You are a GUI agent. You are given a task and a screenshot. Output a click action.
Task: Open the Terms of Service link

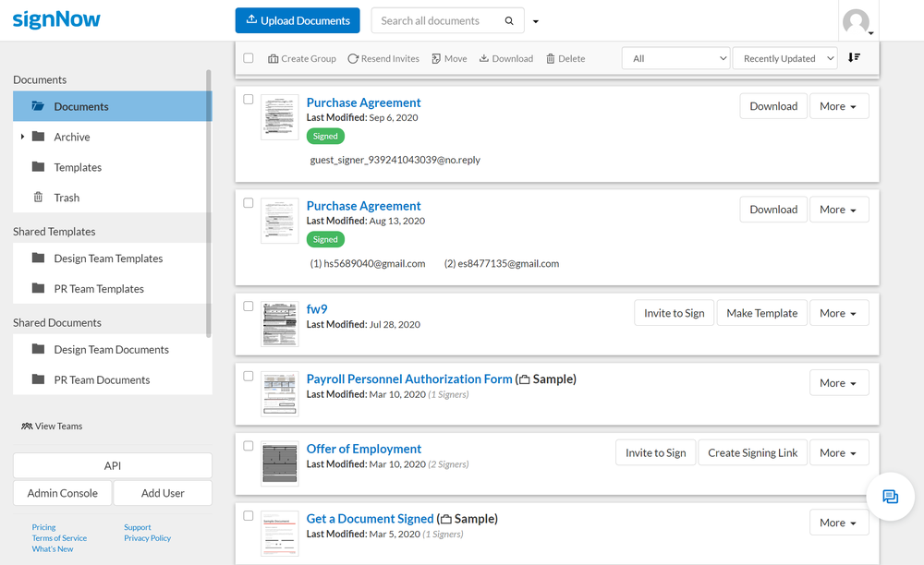[x=59, y=538]
